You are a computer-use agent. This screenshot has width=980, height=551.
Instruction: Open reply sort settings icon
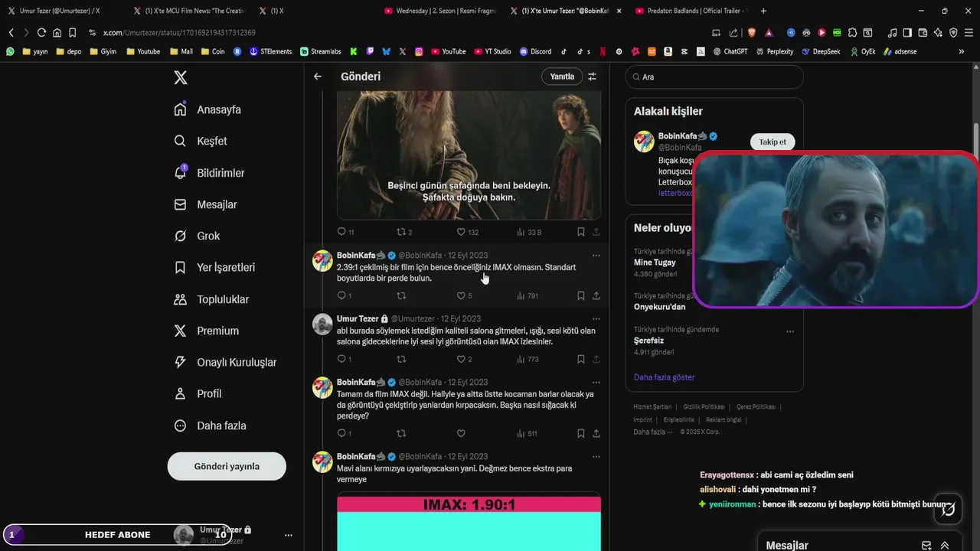pos(592,77)
